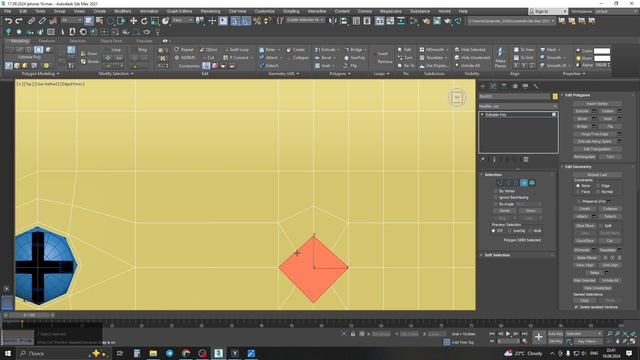This screenshot has height=360, width=640.
Task: Click Attach in Geometry ribbon panel
Action: click(x=269, y=58)
